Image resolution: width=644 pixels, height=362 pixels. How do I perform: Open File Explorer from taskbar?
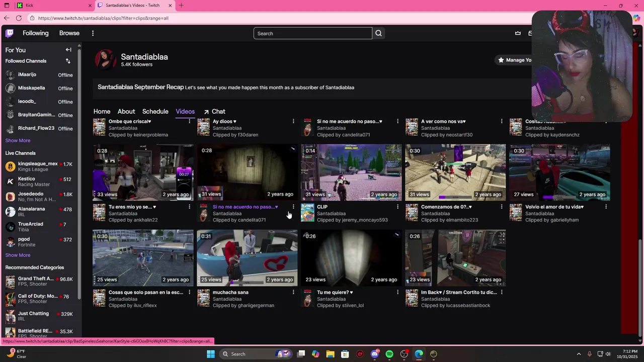330,354
